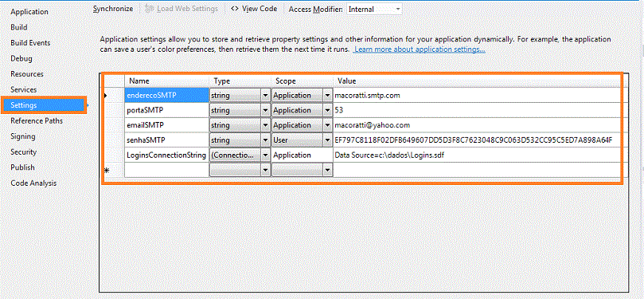Click Load Web Settings button
This screenshot has width=644, height=299.
[x=182, y=9]
